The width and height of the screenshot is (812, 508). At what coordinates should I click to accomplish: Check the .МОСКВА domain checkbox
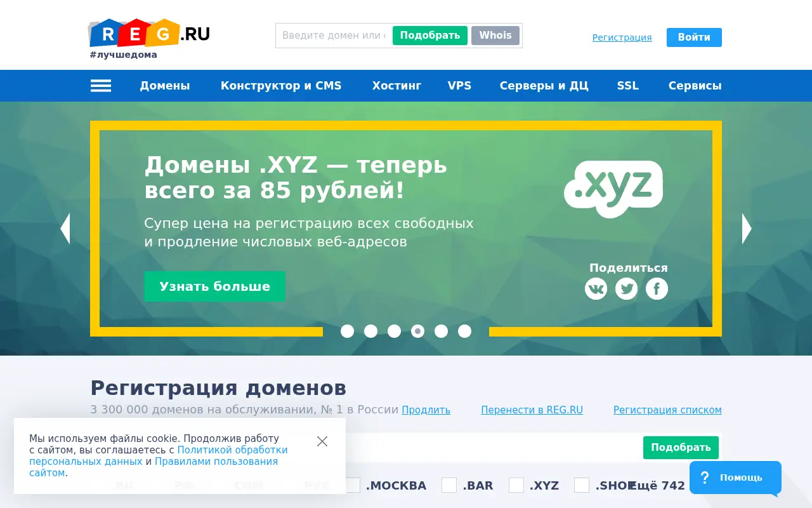point(353,485)
